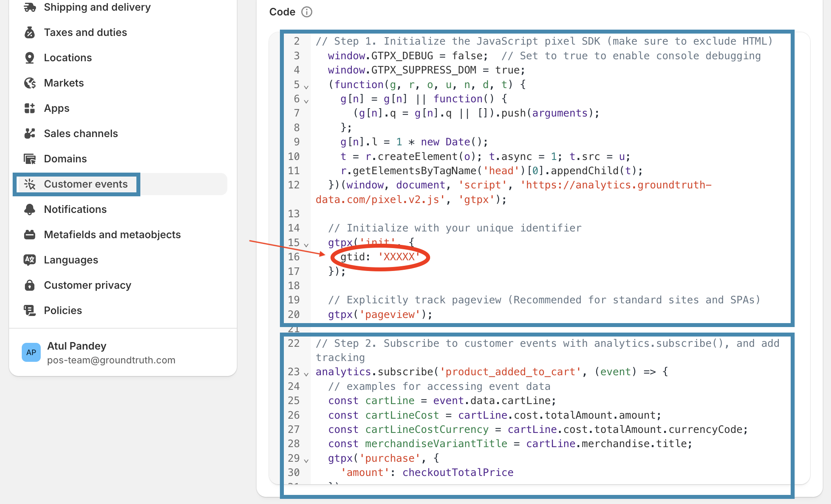The image size is (831, 504).
Task: Open the Atul Pandey account section
Action: pos(77,346)
